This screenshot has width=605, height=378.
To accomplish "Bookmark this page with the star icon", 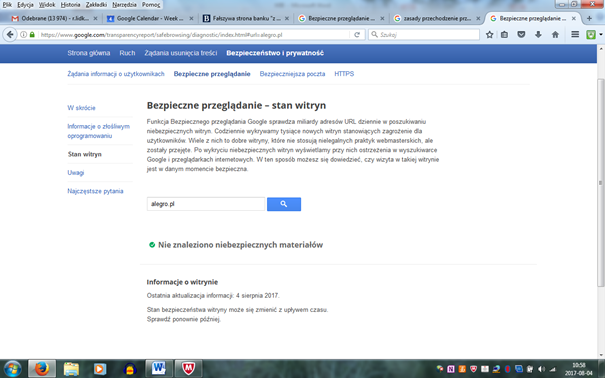I will [x=489, y=35].
